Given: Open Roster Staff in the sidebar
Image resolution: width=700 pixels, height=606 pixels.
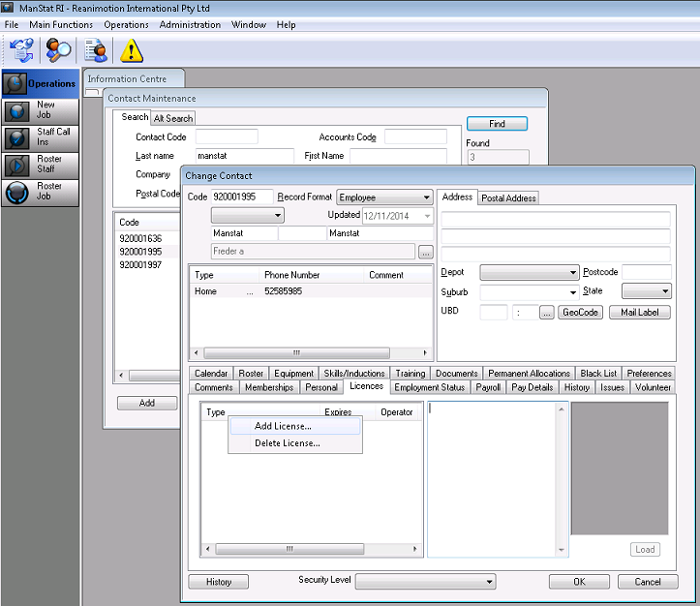Looking at the screenshot, I should point(40,165).
